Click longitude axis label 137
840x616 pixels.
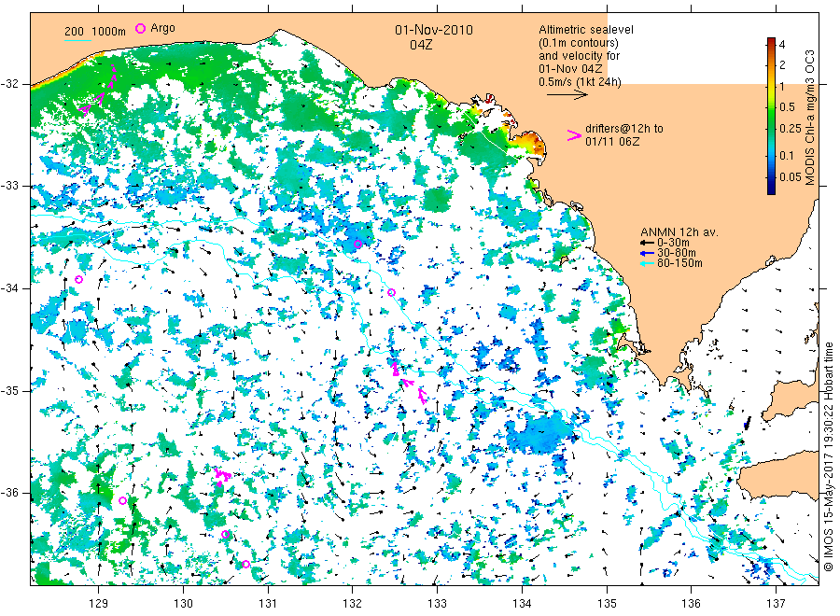point(776,604)
